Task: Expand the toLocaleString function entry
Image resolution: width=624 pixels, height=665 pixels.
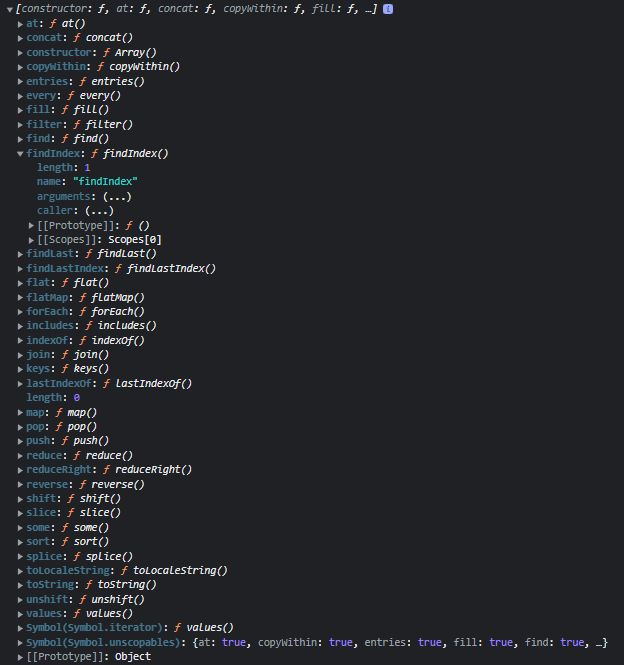Action: point(20,571)
